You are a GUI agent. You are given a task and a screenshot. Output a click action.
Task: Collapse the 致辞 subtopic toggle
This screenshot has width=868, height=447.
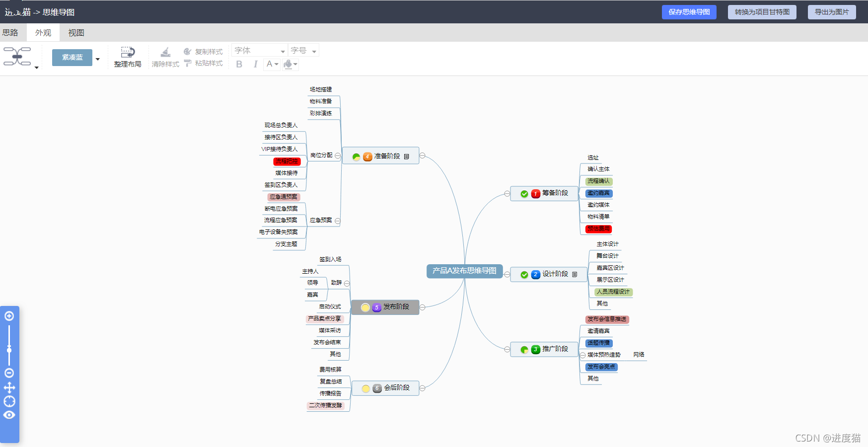click(x=347, y=284)
